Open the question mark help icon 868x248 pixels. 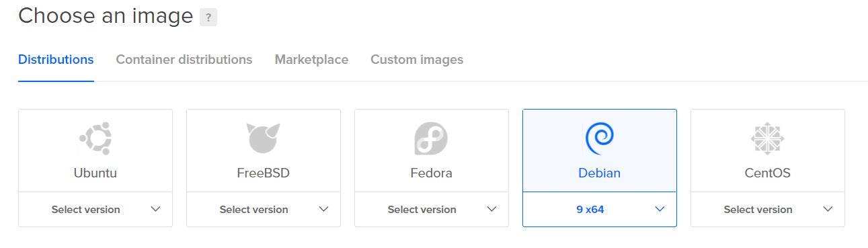208,17
